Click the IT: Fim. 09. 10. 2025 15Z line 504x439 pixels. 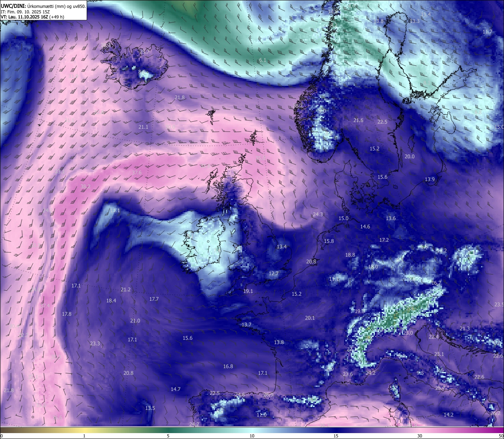pyautogui.click(x=26, y=11)
